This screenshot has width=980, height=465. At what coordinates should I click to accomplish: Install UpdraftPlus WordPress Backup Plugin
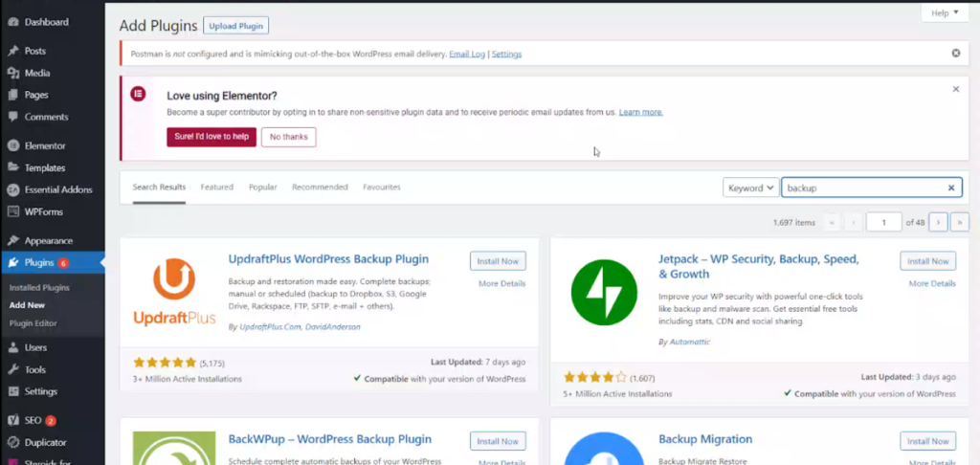tap(498, 260)
